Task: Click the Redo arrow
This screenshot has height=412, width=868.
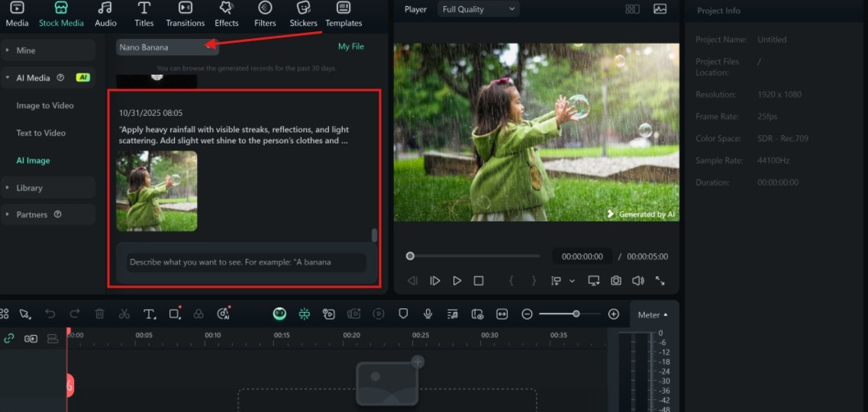Action: [x=75, y=314]
